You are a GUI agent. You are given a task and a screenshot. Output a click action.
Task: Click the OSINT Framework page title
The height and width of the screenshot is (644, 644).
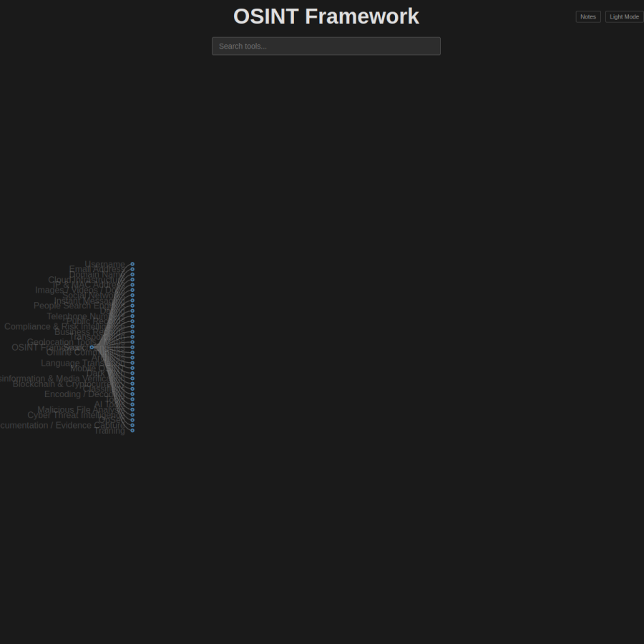[326, 16]
